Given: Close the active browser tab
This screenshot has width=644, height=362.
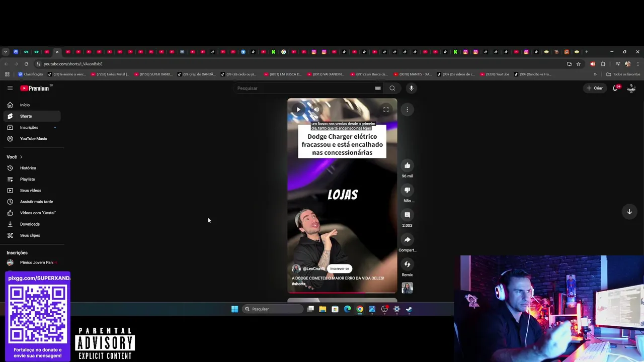Looking at the screenshot, I should pyautogui.click(x=57, y=52).
